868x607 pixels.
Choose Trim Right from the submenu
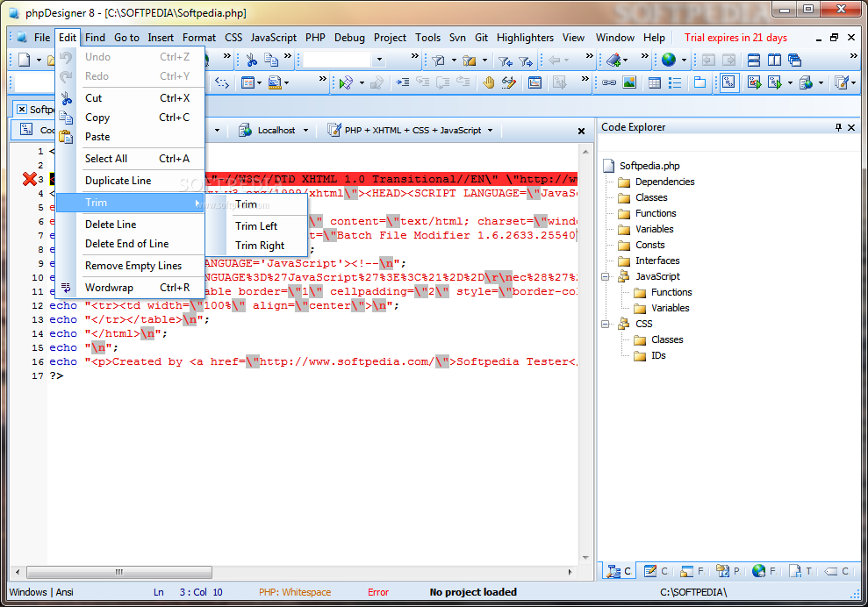[260, 245]
